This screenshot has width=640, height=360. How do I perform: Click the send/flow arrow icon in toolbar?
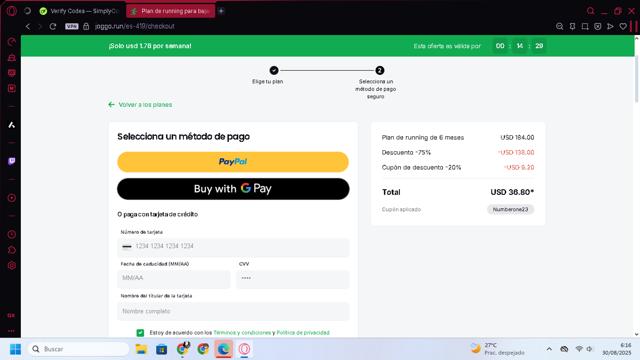click(x=610, y=26)
